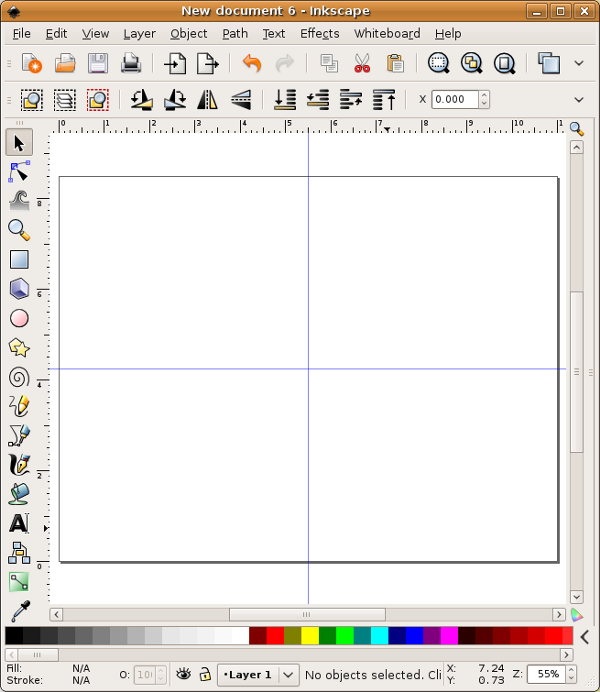Viewport: 600px width, 692px height.
Task: Expand the commands toolbar overflow arrow
Action: click(x=579, y=64)
